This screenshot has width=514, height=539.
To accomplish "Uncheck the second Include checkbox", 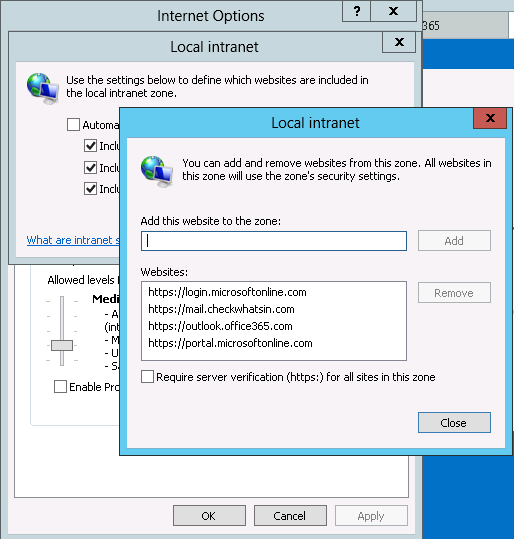I will pos(90,167).
